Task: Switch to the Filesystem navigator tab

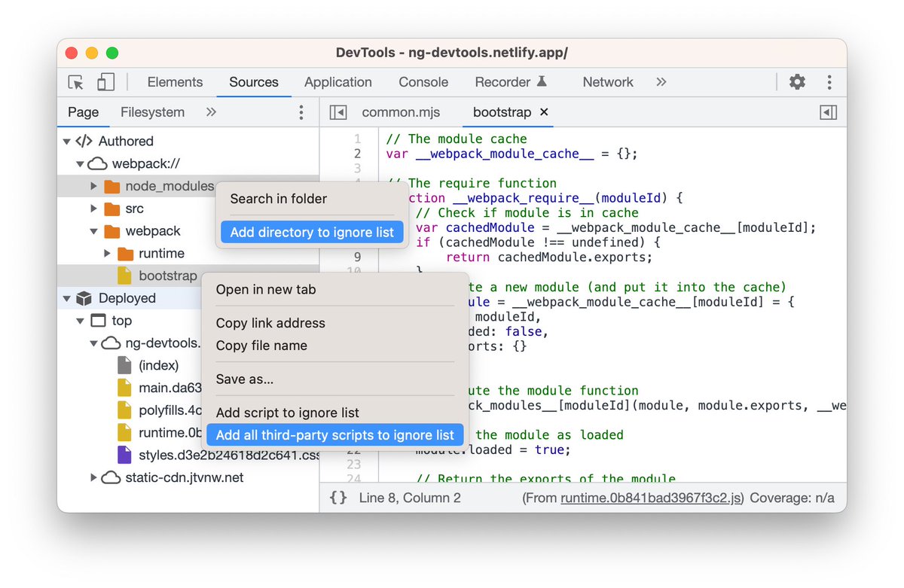Action: [x=152, y=112]
